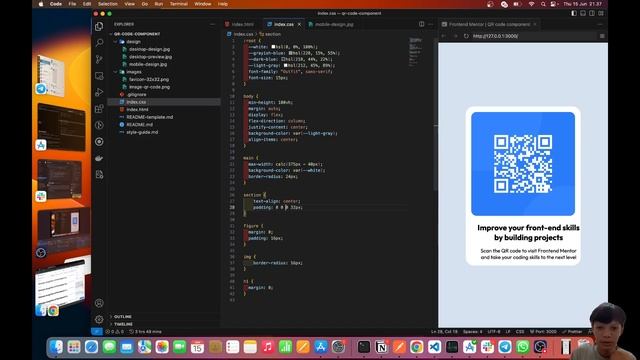Click the Port 3000 live server status item
The height and width of the screenshot is (360, 640).
pos(543,332)
